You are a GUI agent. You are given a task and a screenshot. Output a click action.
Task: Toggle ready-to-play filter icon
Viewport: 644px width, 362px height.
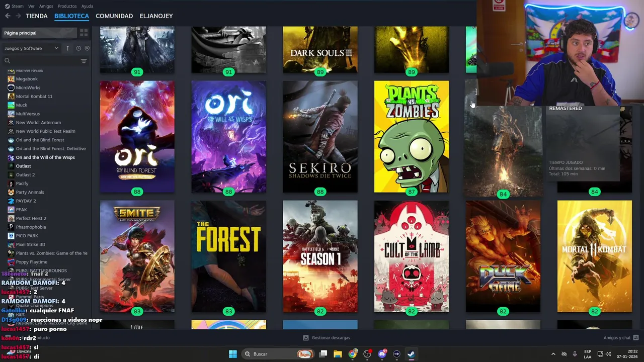[87, 48]
